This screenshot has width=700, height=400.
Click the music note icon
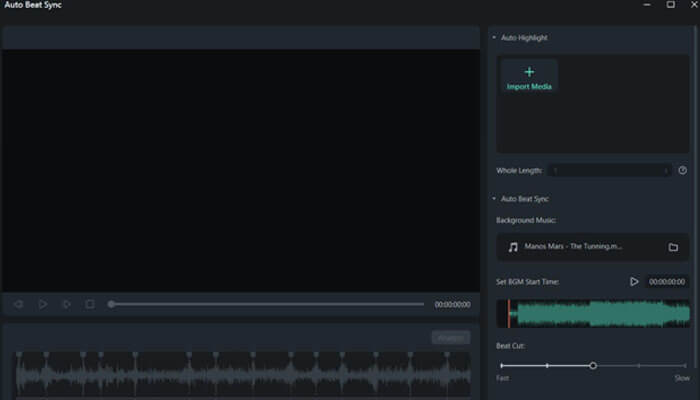(513, 247)
